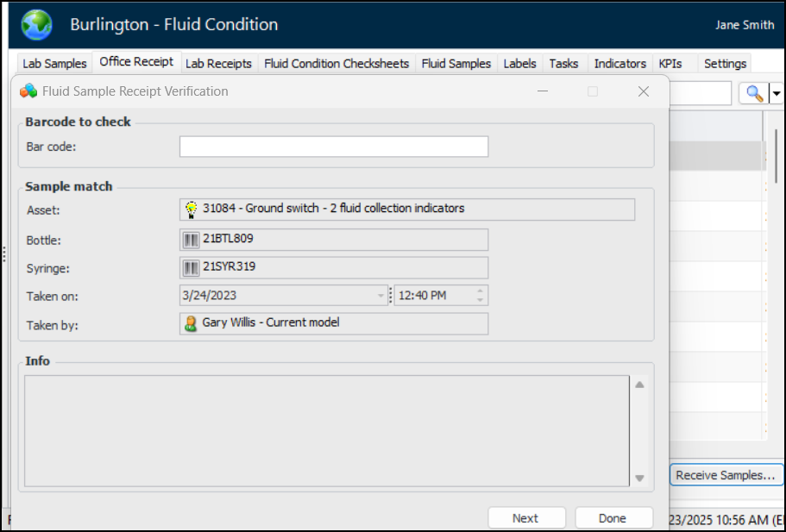Select the Office Receipt tab
786x532 pixels.
tap(136, 61)
